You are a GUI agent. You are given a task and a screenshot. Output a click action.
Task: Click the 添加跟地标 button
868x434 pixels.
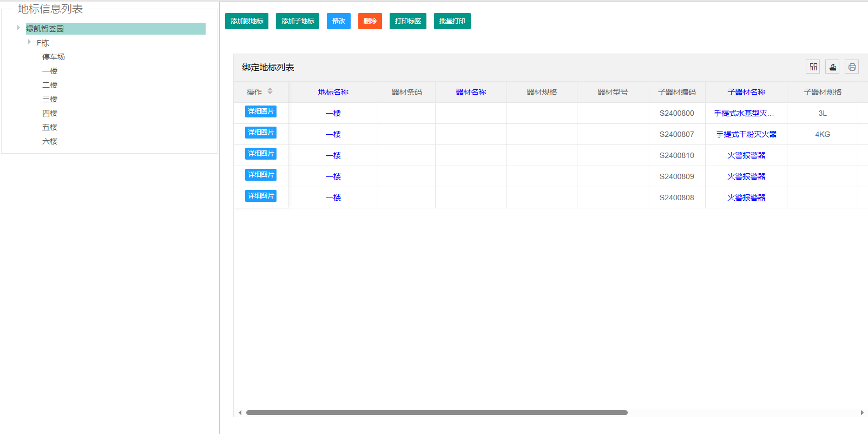coord(247,21)
